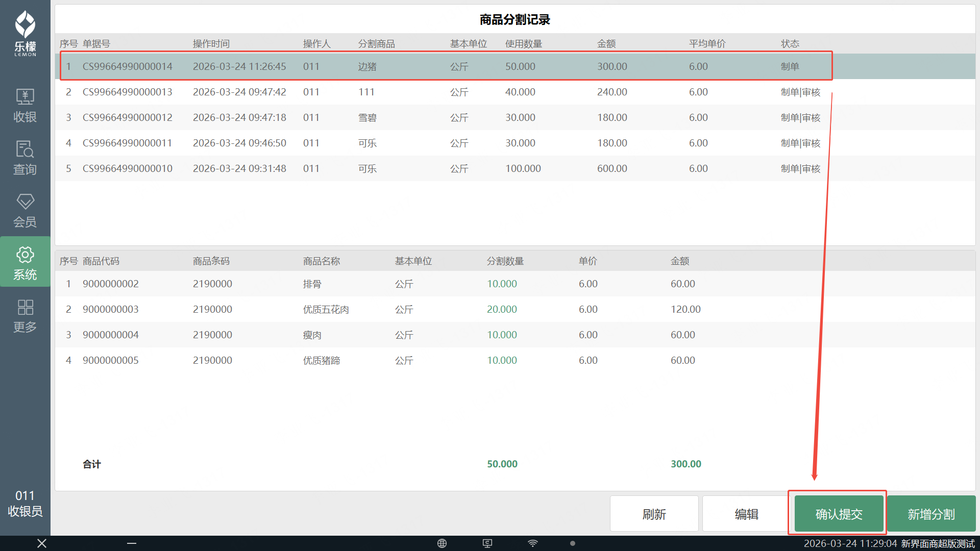Click the 编辑 edit button
Image resolution: width=980 pixels, height=551 pixels.
point(746,514)
